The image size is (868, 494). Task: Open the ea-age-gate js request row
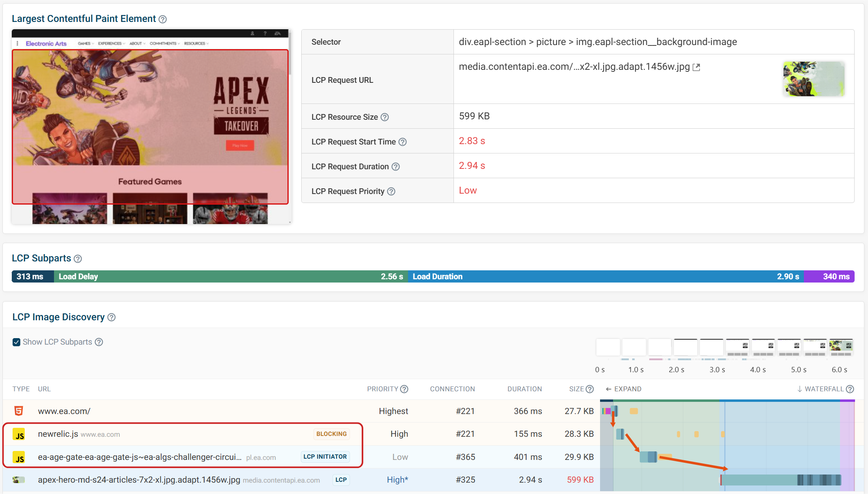(433, 457)
